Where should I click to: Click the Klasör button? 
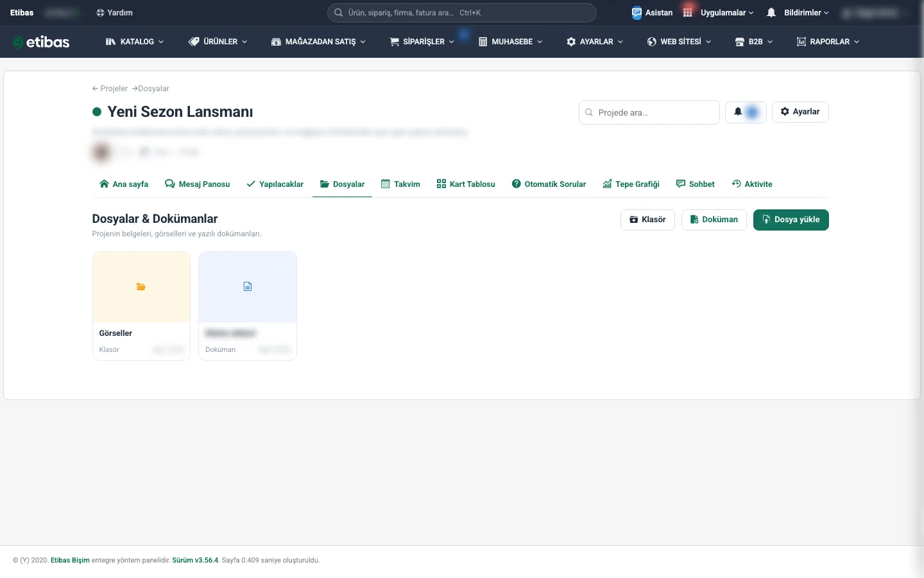647,220
